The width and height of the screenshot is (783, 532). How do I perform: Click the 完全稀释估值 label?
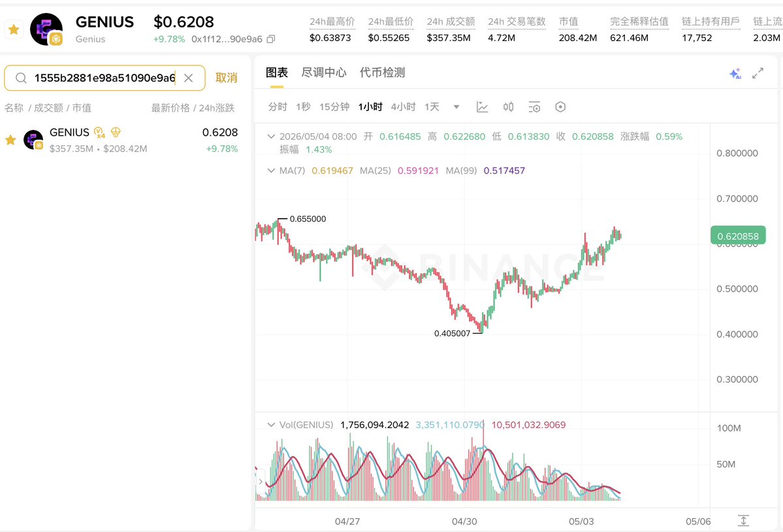click(x=639, y=22)
